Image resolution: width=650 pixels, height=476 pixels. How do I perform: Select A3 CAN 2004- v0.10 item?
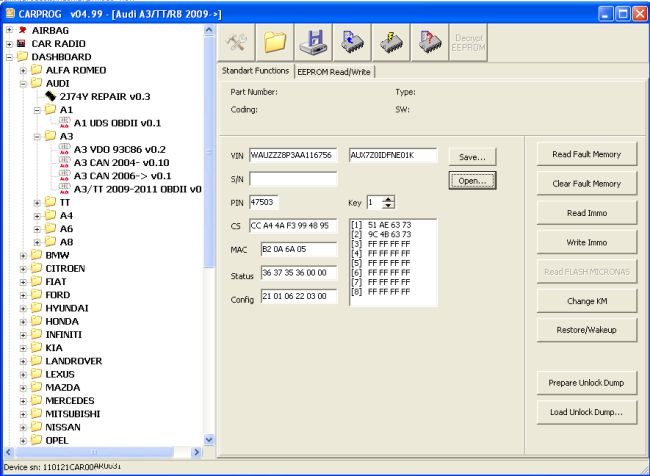pyautogui.click(x=121, y=162)
